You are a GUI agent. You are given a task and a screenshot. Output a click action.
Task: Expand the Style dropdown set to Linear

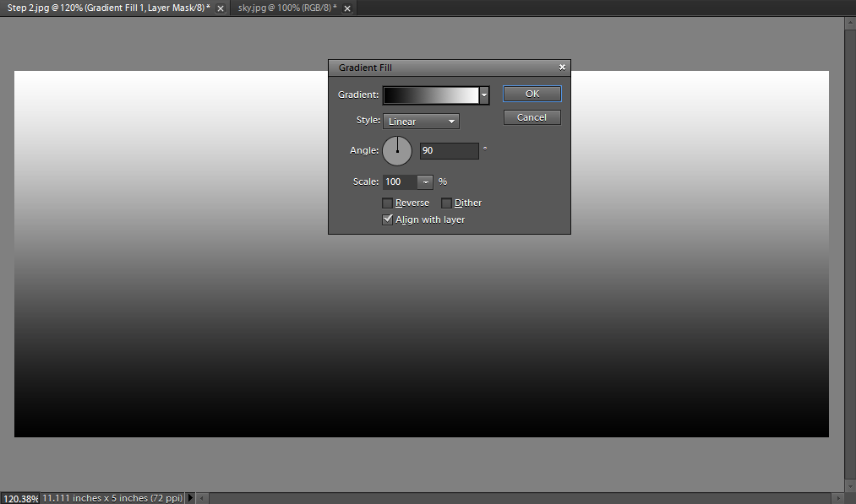point(421,122)
